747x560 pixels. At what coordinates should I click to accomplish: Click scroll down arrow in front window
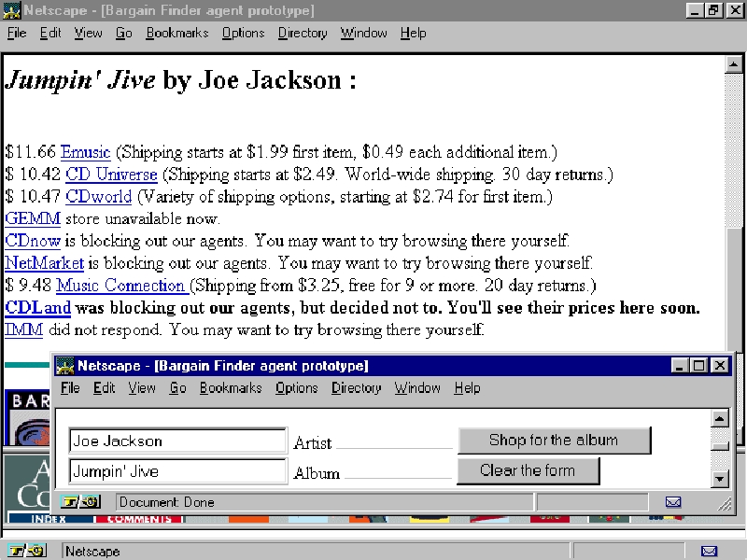pyautogui.click(x=719, y=479)
